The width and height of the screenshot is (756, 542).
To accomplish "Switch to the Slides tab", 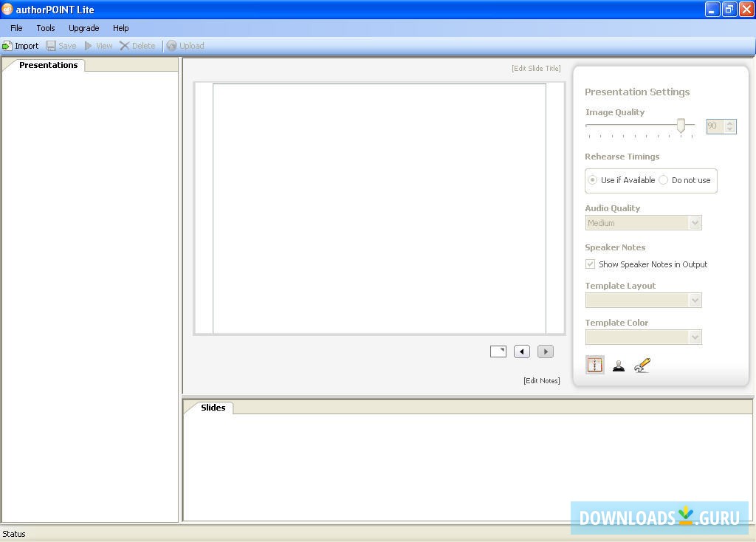I will point(213,407).
